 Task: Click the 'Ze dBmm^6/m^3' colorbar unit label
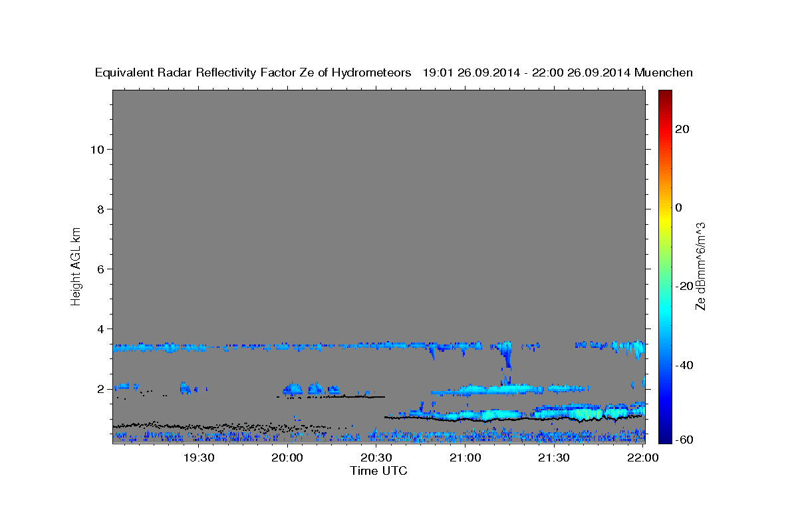[700, 266]
